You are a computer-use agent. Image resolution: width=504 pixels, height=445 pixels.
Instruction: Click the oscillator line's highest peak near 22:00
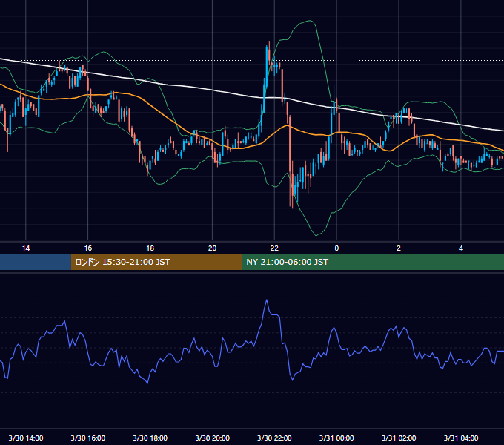267,300
